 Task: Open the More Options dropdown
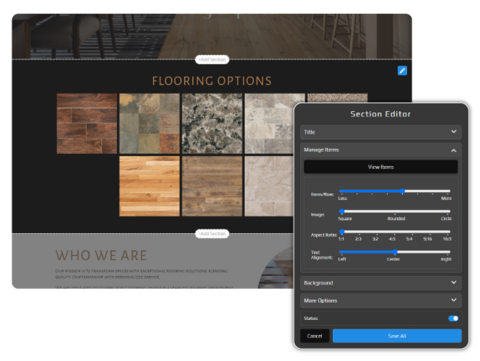(x=381, y=300)
